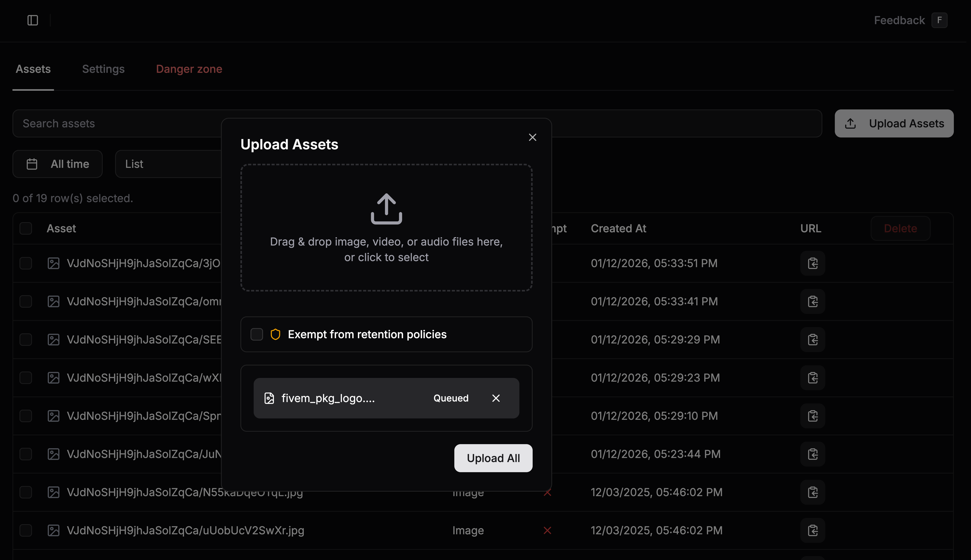Open the All time date filter

click(x=57, y=164)
